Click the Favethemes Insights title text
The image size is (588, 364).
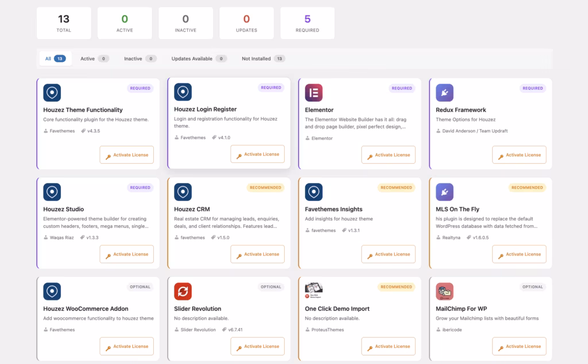[334, 209]
